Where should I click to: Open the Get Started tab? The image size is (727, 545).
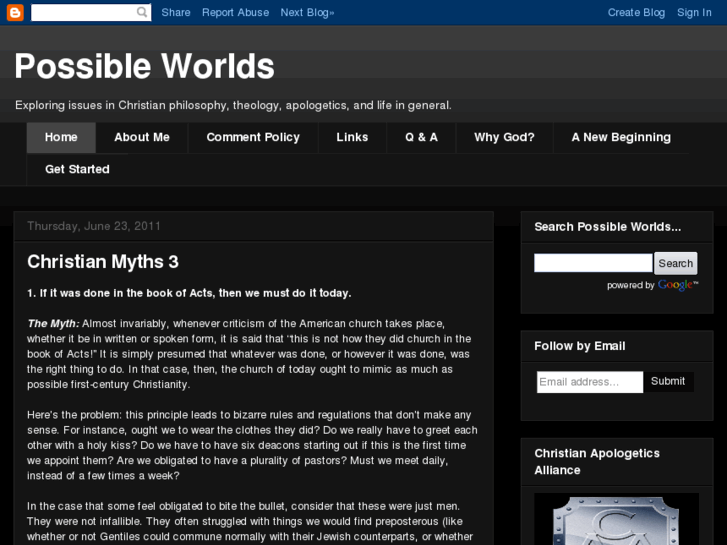(77, 169)
